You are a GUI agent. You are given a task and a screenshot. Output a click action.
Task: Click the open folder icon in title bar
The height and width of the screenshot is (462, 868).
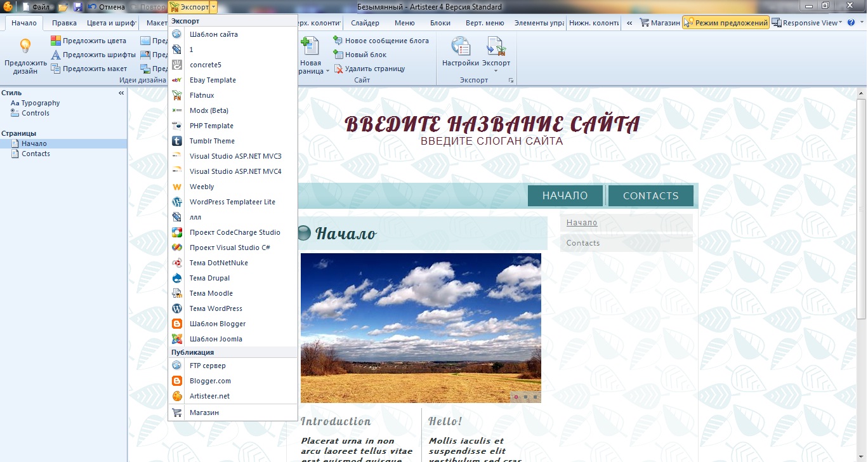coord(63,7)
